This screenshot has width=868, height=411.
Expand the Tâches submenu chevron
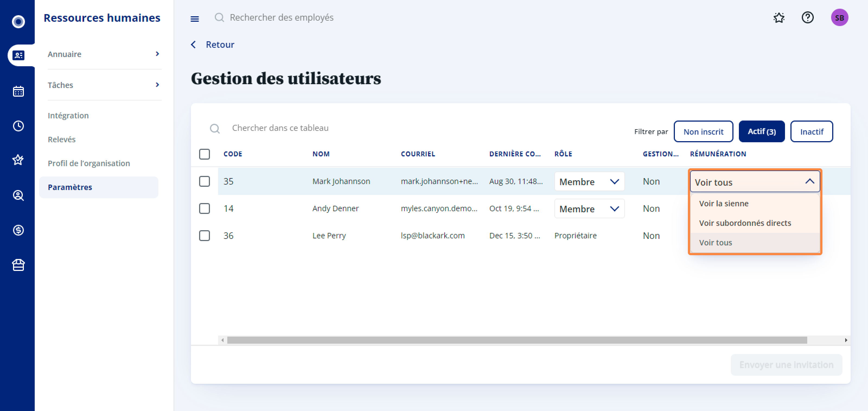[157, 85]
